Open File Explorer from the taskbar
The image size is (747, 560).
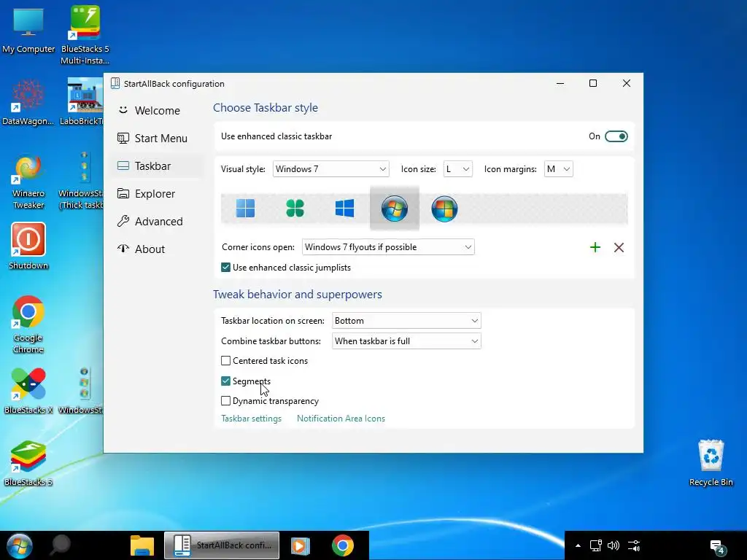(142, 545)
